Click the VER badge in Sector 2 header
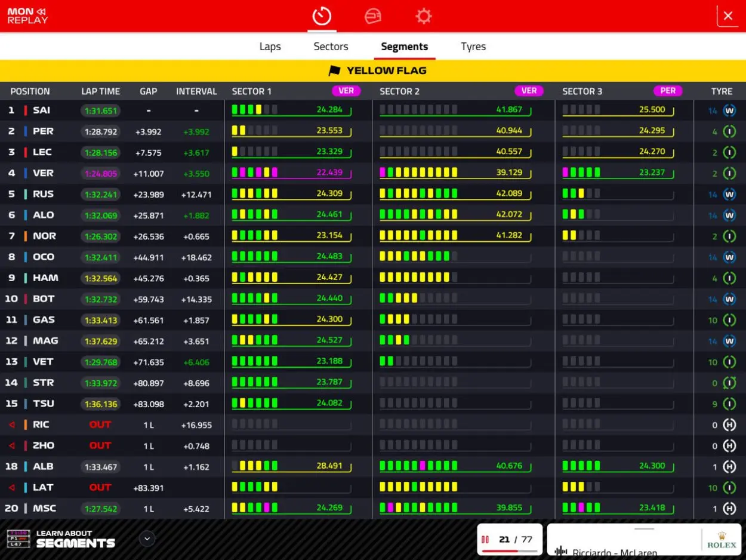The image size is (746, 560). (x=529, y=91)
